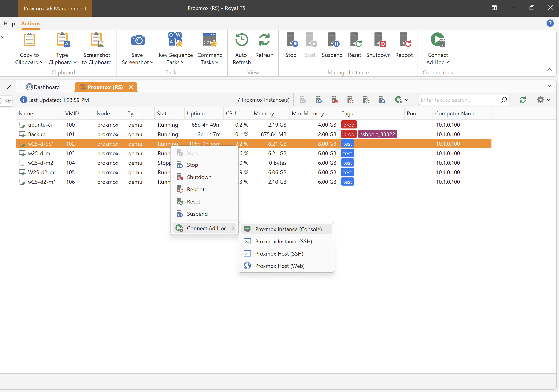Image resolution: width=559 pixels, height=392 pixels.
Task: Select Proxmox Instance (Console) submenu item
Action: point(286,229)
